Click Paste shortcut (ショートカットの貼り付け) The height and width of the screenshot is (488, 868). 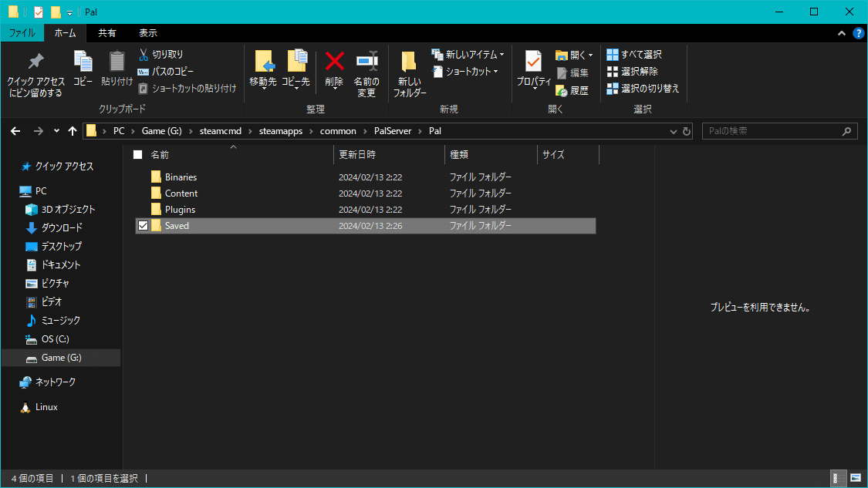pos(187,89)
